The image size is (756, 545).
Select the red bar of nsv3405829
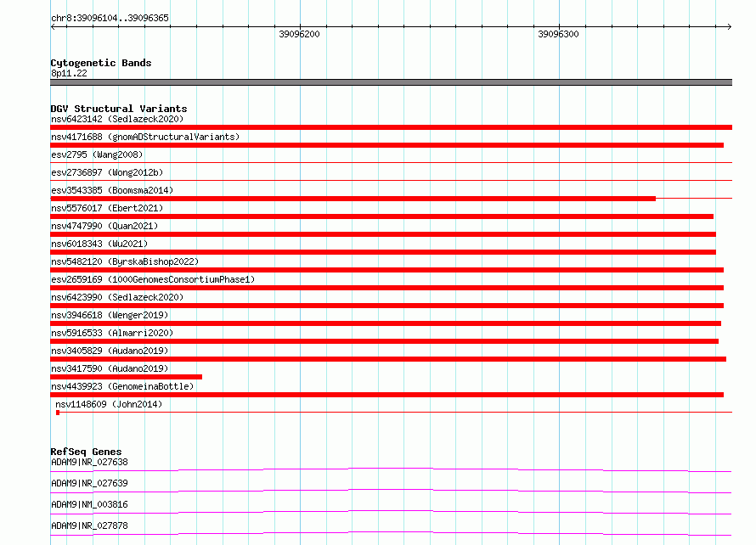pos(388,359)
